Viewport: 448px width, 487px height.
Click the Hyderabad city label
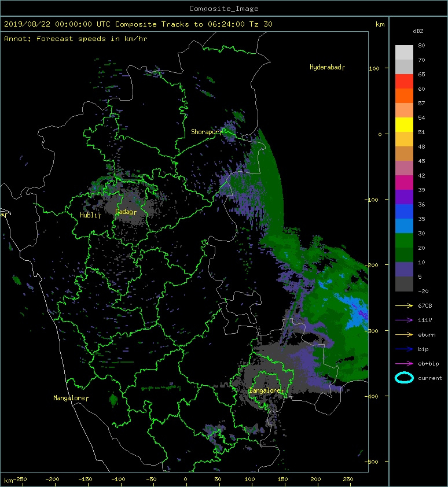tap(327, 67)
